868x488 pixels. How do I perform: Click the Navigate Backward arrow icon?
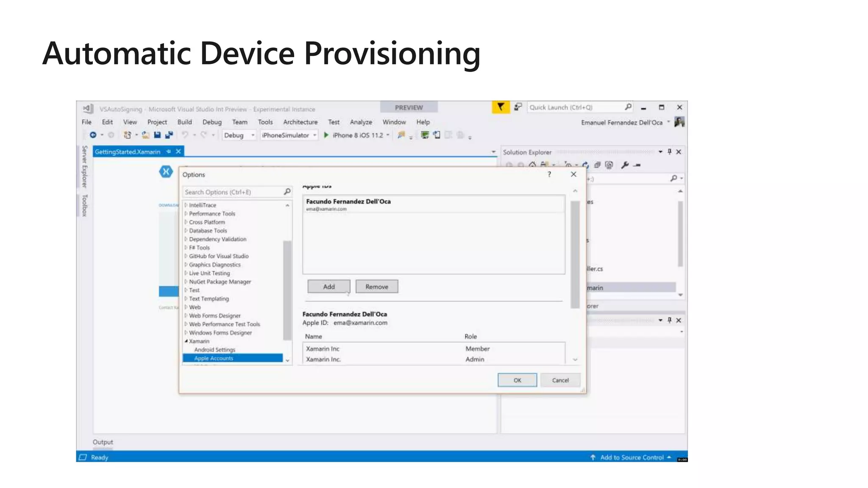coord(93,135)
